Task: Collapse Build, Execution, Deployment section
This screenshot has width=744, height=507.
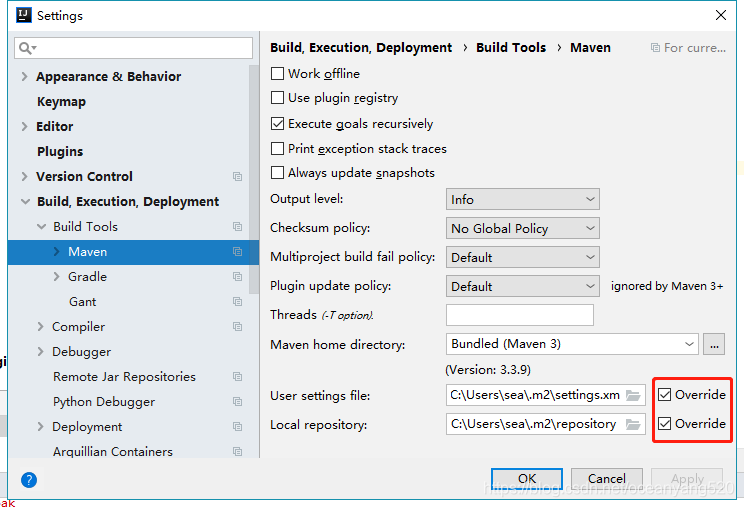Action: 25,202
